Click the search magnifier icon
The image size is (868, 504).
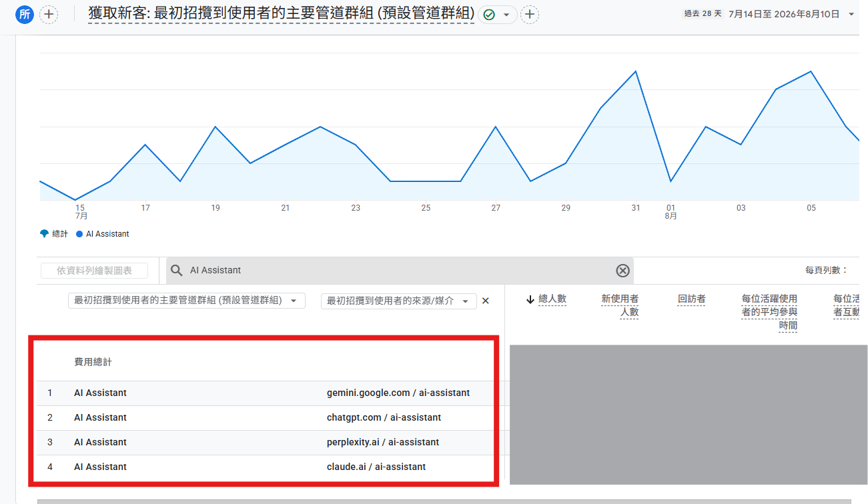pyautogui.click(x=177, y=270)
